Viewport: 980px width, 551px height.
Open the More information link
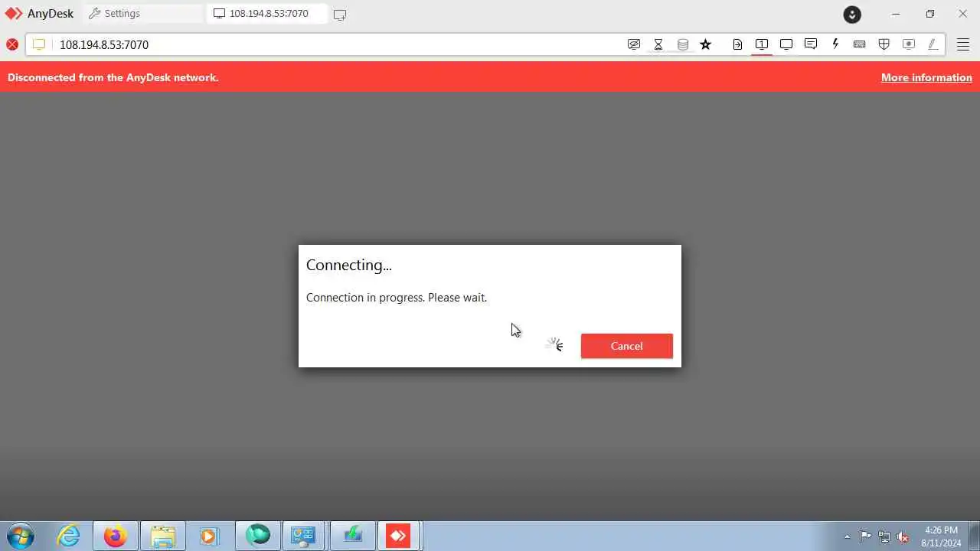coord(926,77)
